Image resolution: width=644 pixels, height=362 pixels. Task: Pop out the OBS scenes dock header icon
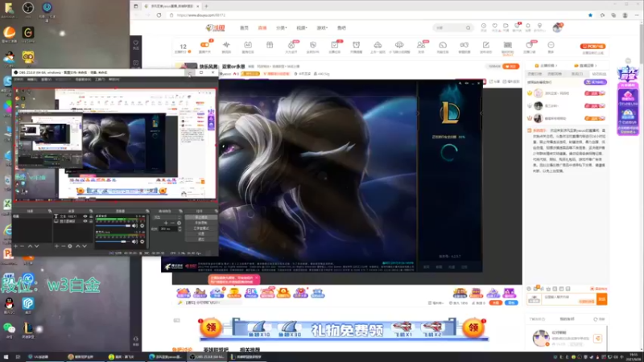point(50,211)
